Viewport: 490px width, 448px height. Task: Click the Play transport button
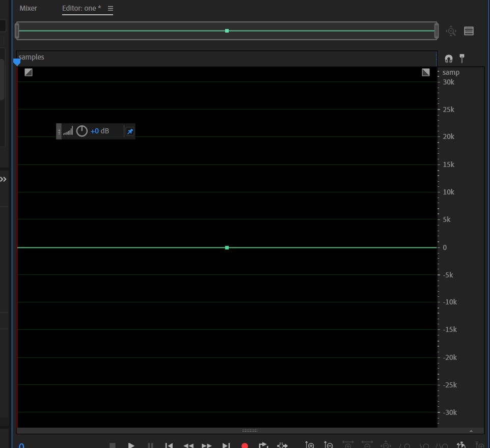click(131, 445)
